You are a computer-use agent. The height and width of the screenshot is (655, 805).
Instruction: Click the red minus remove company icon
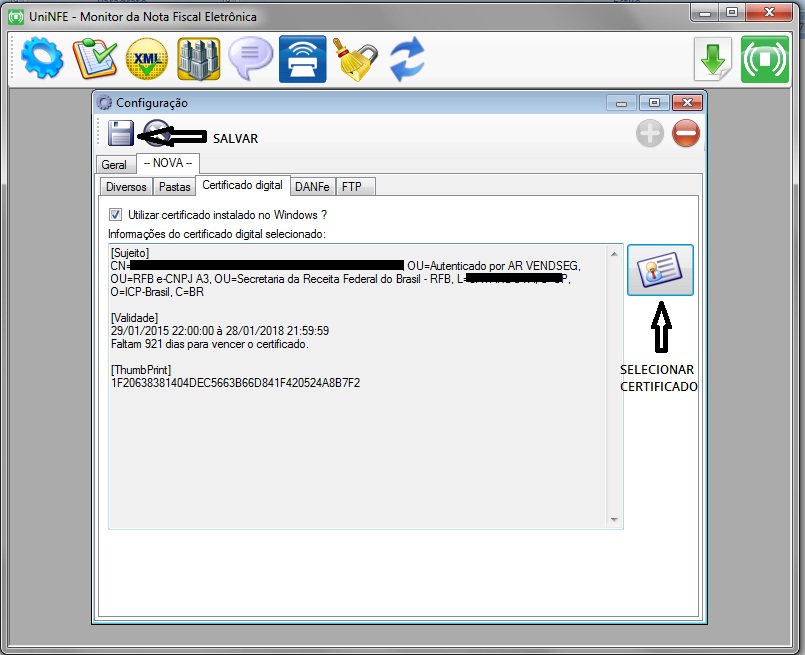coord(686,133)
